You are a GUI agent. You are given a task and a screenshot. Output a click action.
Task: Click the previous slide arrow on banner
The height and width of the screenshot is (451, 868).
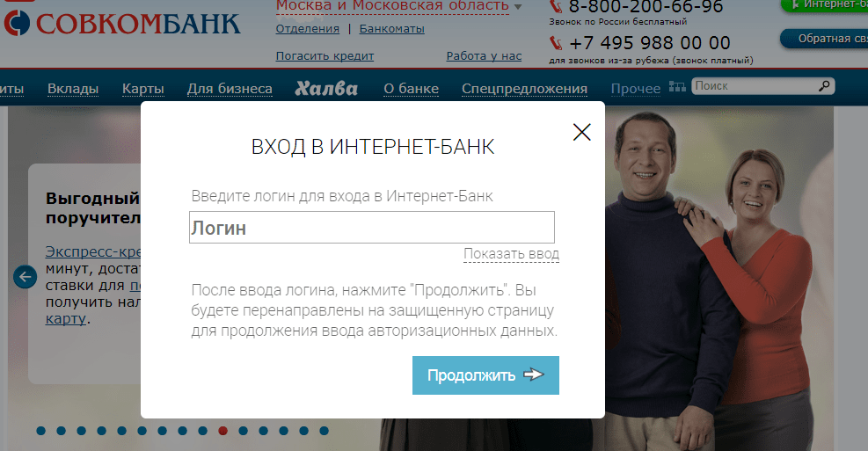[x=25, y=276]
